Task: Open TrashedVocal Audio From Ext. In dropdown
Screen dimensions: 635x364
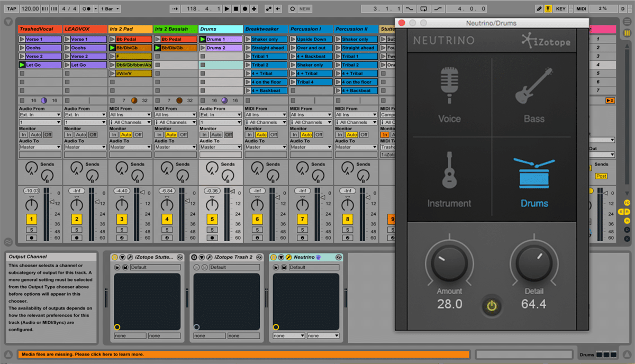Action: point(40,115)
